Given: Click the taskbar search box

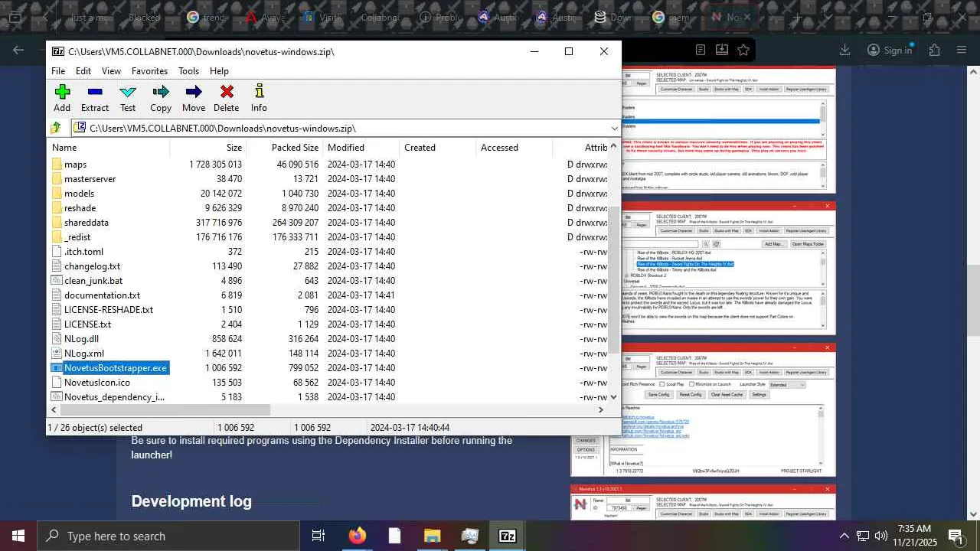Looking at the screenshot, I should (x=168, y=536).
